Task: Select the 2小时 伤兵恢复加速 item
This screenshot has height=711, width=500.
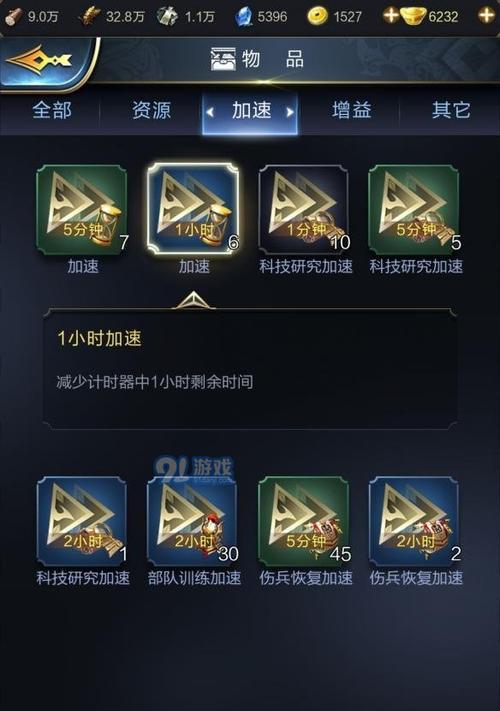Action: coord(414,521)
